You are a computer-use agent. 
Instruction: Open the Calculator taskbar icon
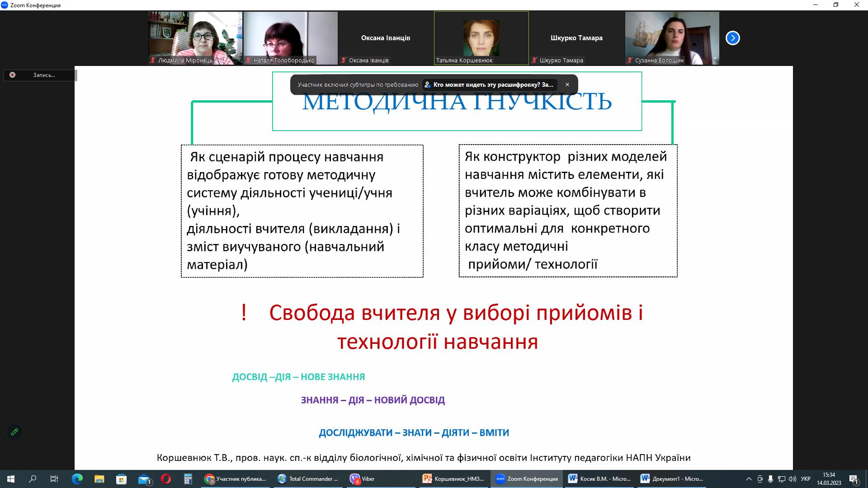(x=188, y=479)
